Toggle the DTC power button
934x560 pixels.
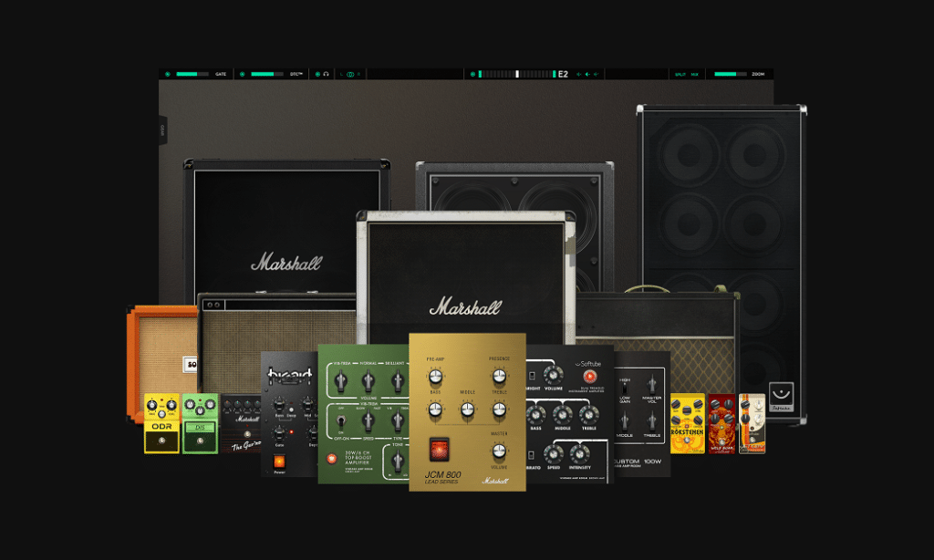coord(243,75)
